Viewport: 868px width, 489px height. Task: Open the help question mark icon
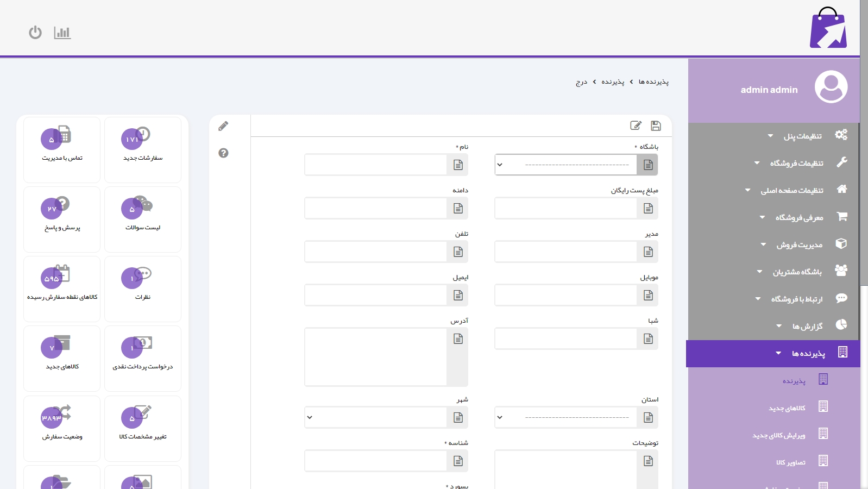pyautogui.click(x=223, y=153)
